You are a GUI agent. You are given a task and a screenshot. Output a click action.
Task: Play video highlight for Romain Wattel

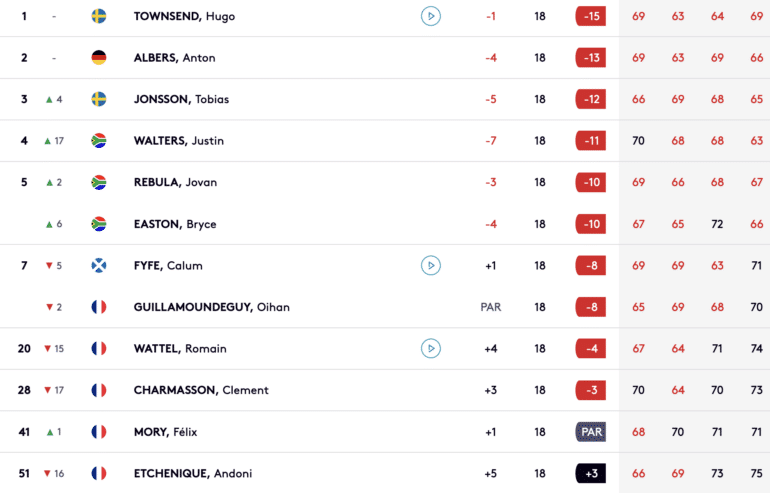click(431, 349)
